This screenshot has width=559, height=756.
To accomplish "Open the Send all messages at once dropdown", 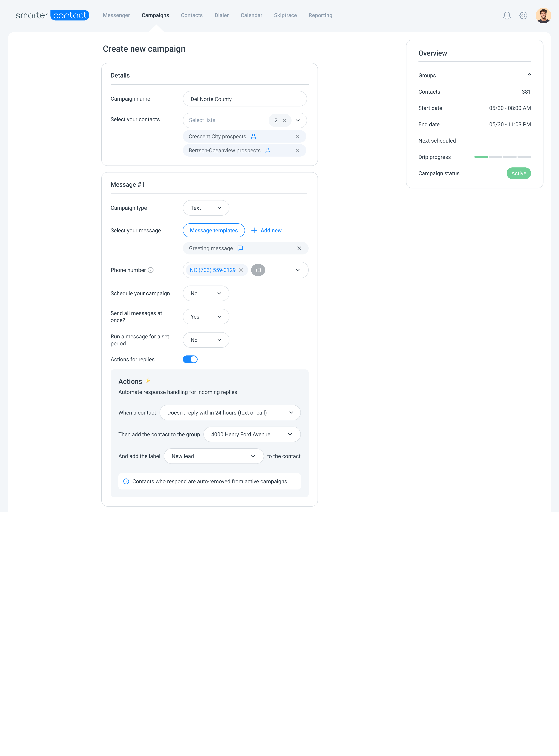I will point(206,317).
